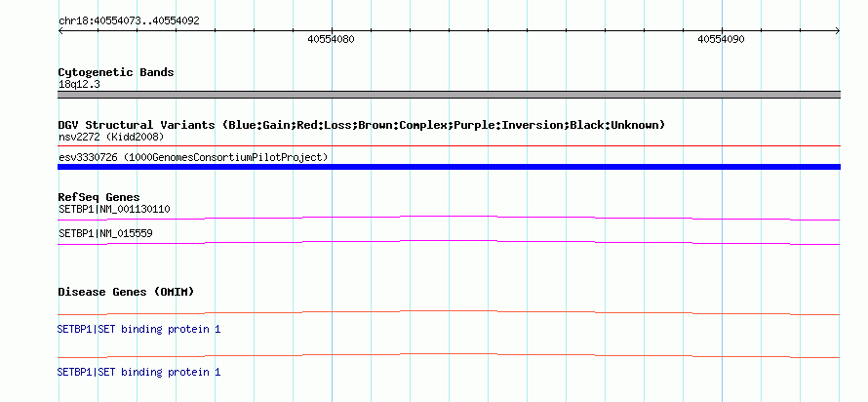
Task: Click the left arrow end of the ruler
Action: point(60,31)
